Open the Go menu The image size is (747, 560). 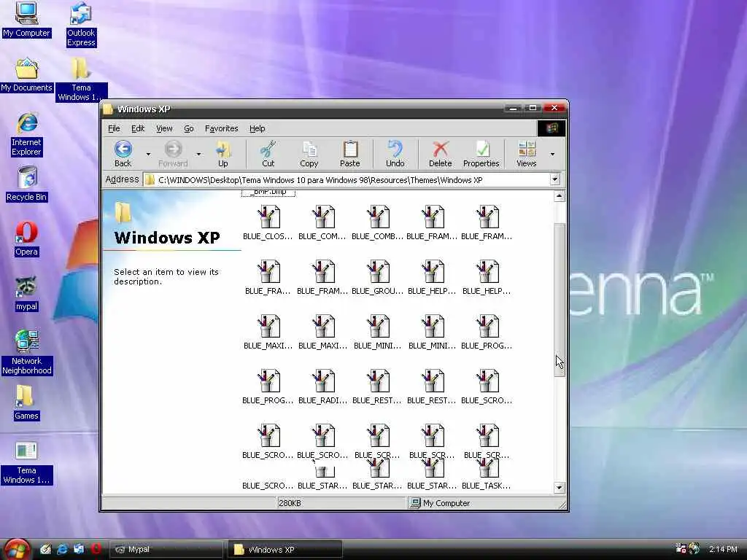click(189, 128)
